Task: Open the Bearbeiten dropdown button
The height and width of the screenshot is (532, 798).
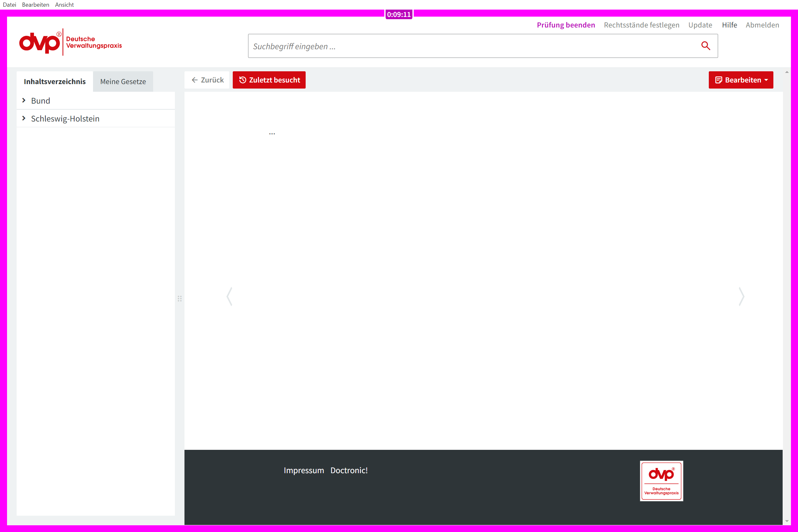Action: point(741,80)
